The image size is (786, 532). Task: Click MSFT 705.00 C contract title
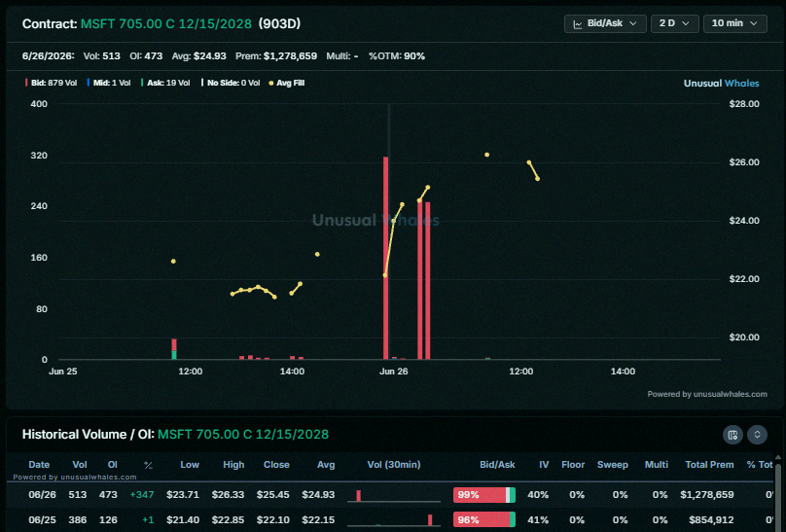click(166, 24)
